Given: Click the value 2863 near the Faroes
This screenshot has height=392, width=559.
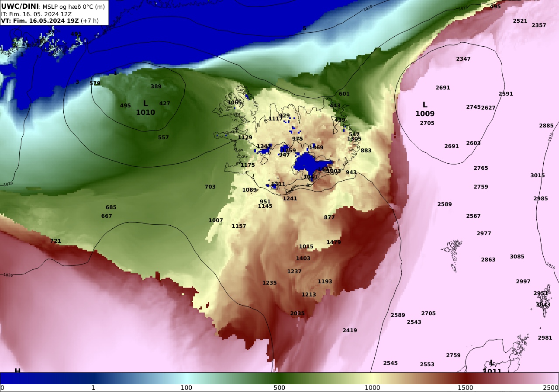Looking at the screenshot, I should coord(488,260).
